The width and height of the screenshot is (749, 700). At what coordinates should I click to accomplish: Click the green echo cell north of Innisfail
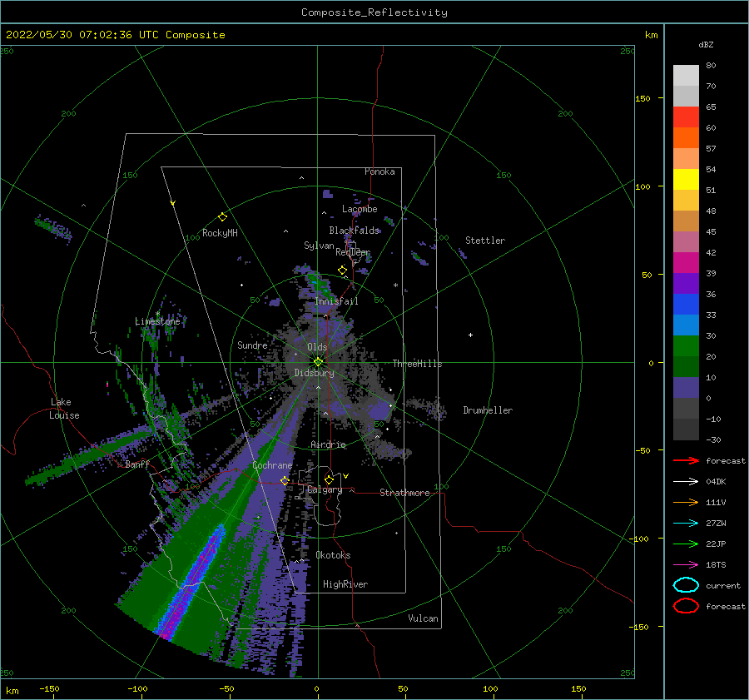click(x=320, y=284)
